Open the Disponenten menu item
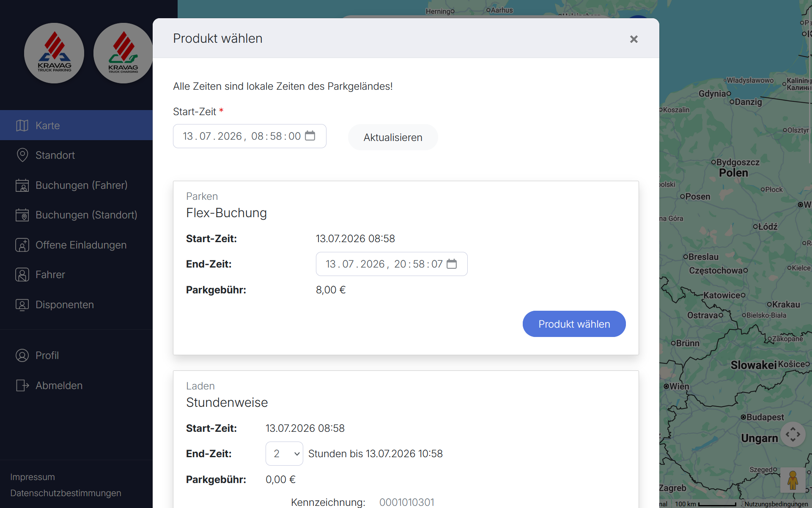 tap(76, 304)
